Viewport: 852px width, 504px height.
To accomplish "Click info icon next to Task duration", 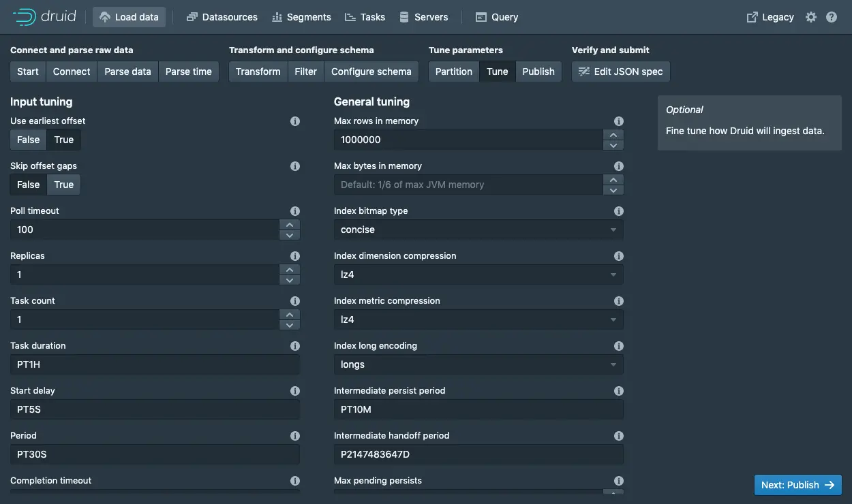I will coord(295,346).
